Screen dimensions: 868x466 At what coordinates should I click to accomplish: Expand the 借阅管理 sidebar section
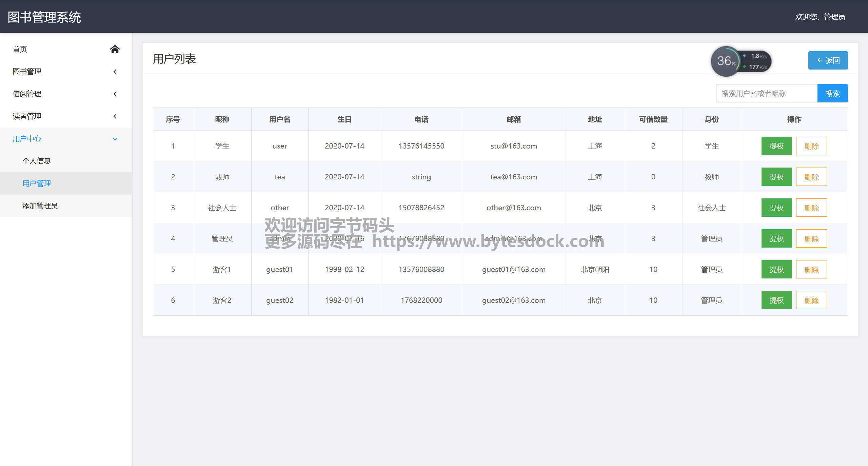click(x=27, y=94)
